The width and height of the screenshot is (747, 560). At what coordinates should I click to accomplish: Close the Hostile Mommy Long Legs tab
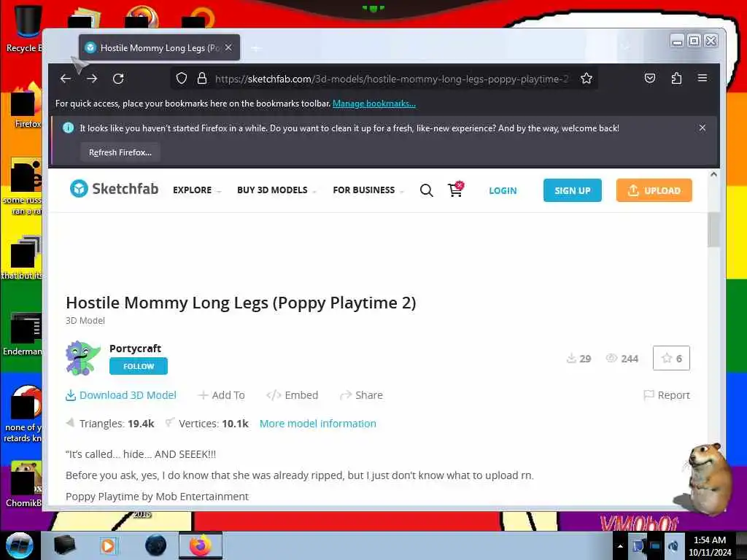228,47
